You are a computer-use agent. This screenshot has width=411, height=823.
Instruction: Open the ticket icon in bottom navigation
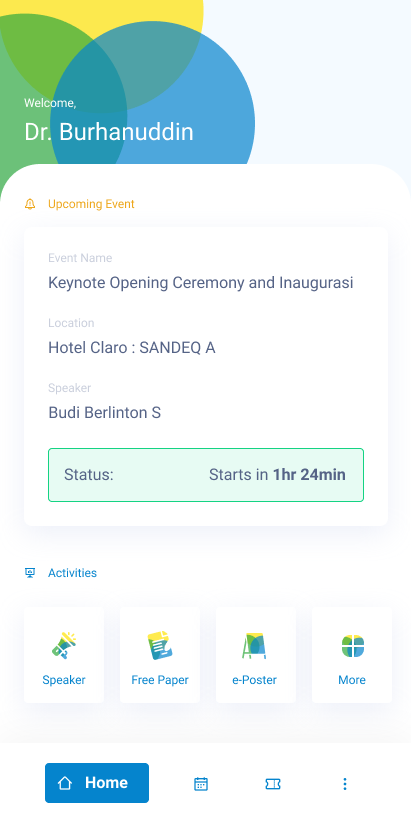(x=273, y=784)
